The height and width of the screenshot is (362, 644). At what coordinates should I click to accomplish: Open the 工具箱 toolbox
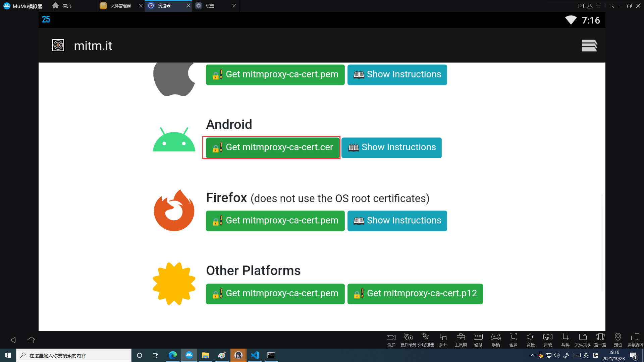click(x=461, y=340)
